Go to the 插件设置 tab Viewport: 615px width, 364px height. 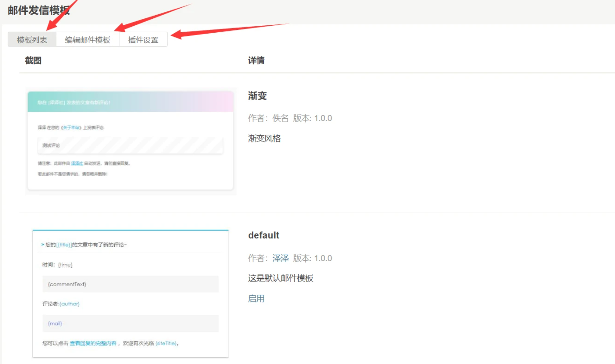(143, 40)
